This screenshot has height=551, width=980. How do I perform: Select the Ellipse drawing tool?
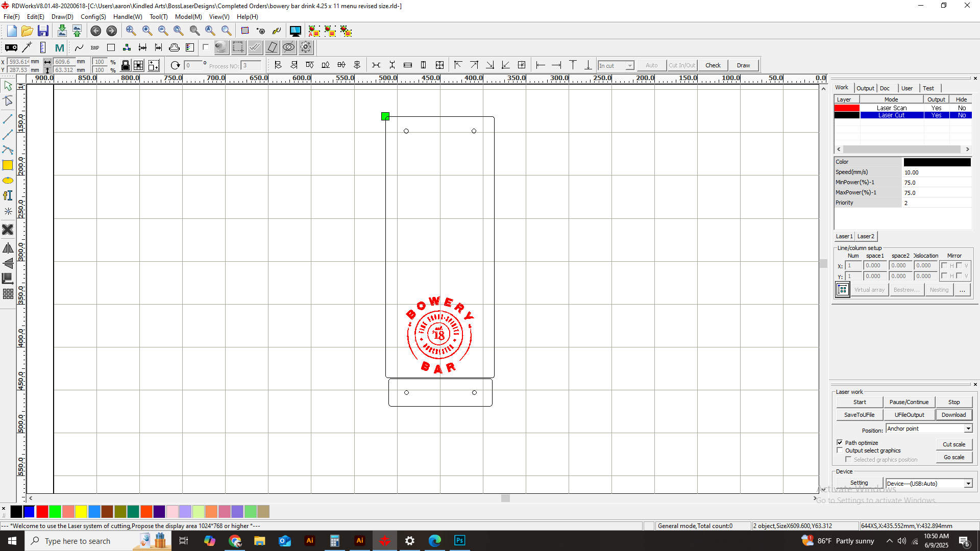tap(8, 181)
